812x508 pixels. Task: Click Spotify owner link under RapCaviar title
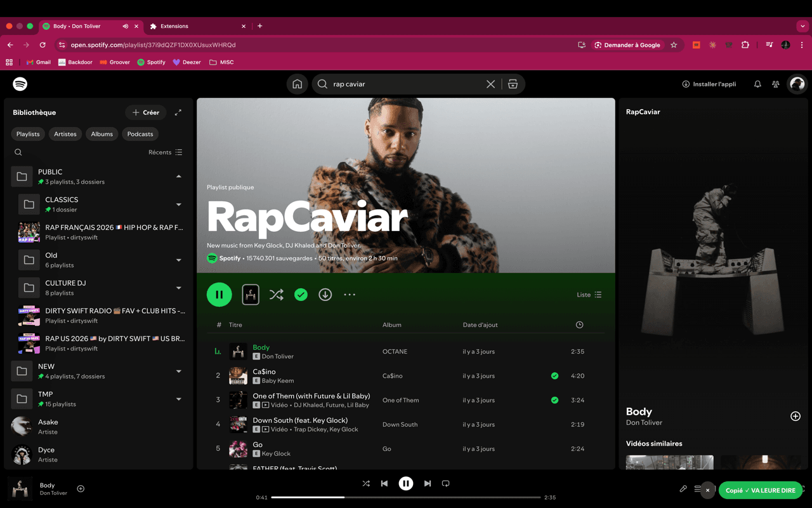[x=230, y=258]
